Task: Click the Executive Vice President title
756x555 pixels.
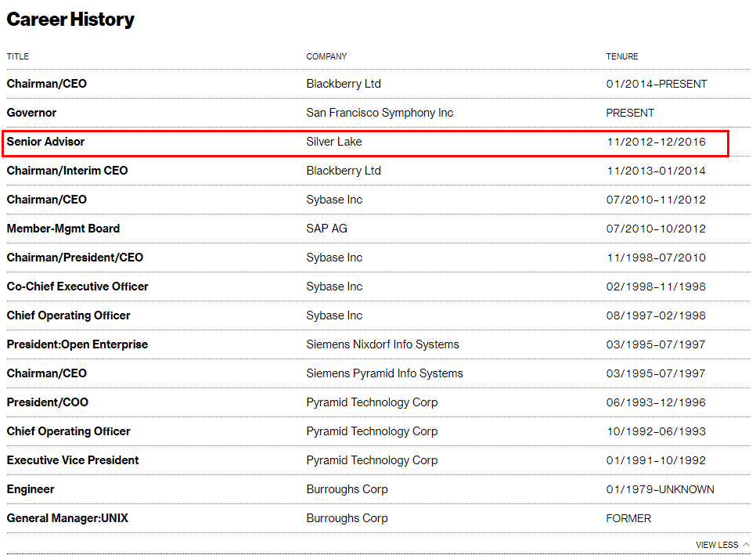Action: coord(73,460)
